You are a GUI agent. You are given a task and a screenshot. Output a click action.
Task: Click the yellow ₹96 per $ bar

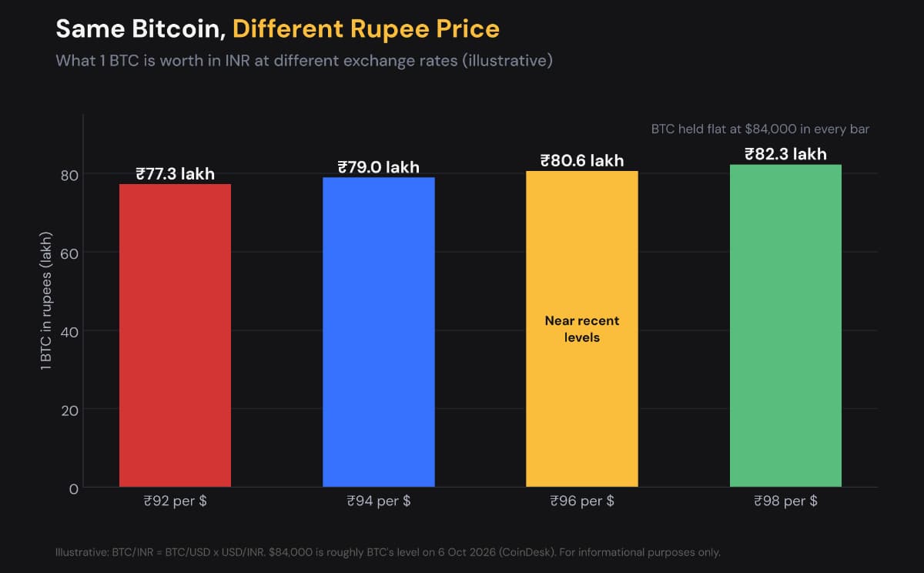coord(582,329)
